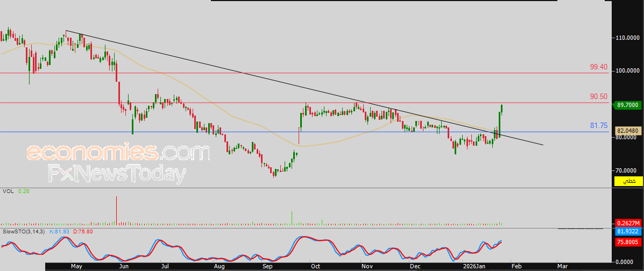644x271 pixels.
Task: Click the 0.26 volume value
Action: pos(24,191)
